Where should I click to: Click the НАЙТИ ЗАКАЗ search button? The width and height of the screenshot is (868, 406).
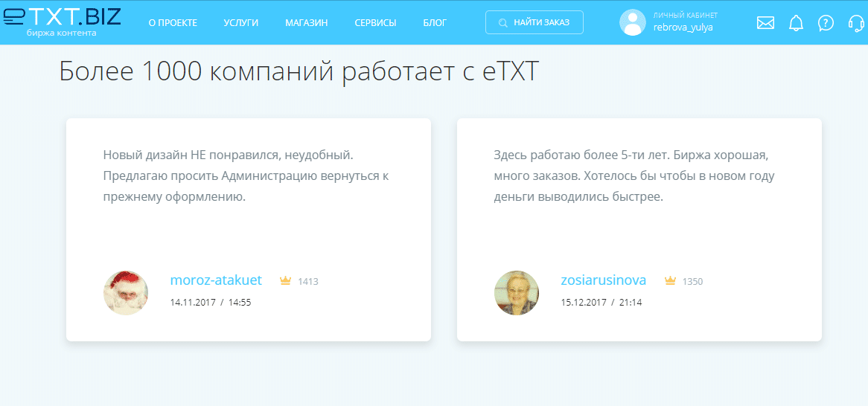534,22
